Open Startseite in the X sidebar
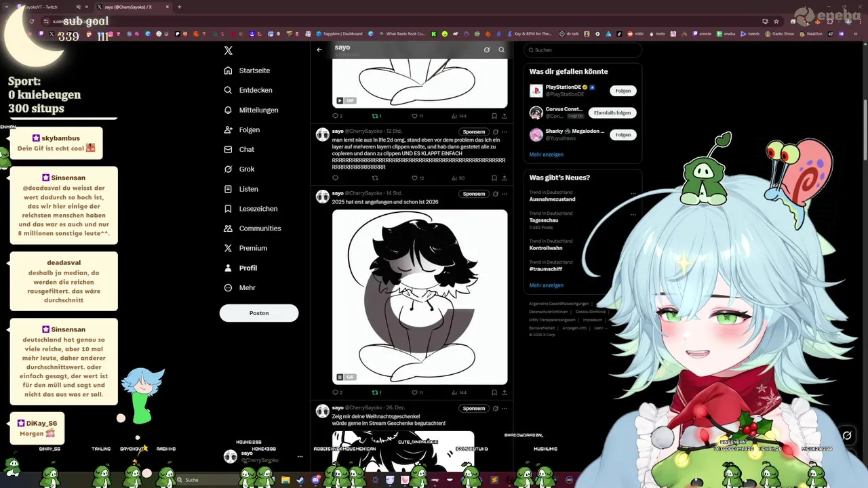 (248, 70)
